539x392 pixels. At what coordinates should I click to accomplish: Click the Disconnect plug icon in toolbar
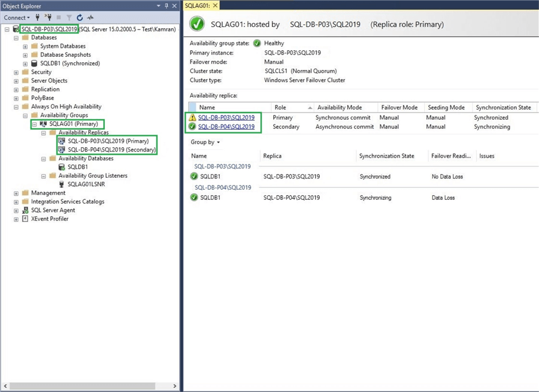coord(48,17)
